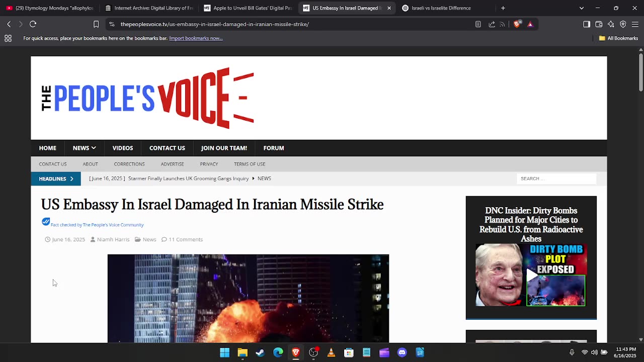Open the browser hamburger menu

[x=635, y=24]
